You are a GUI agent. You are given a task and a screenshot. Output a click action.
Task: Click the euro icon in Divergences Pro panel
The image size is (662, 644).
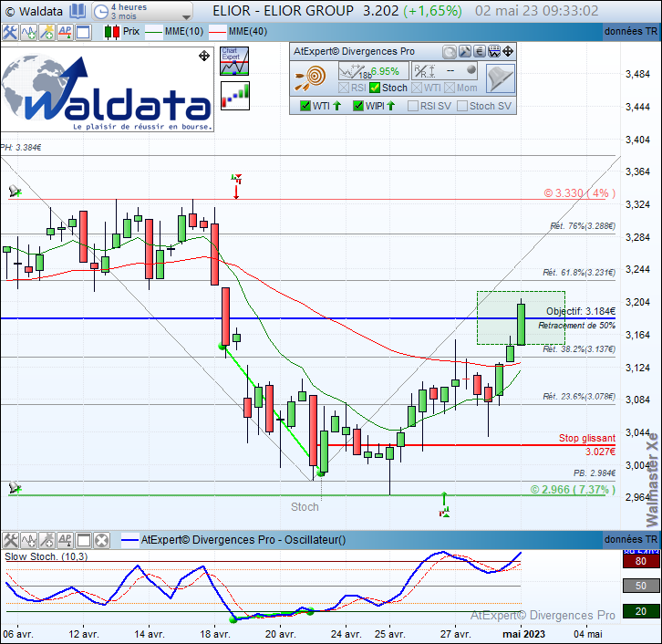pos(480,51)
